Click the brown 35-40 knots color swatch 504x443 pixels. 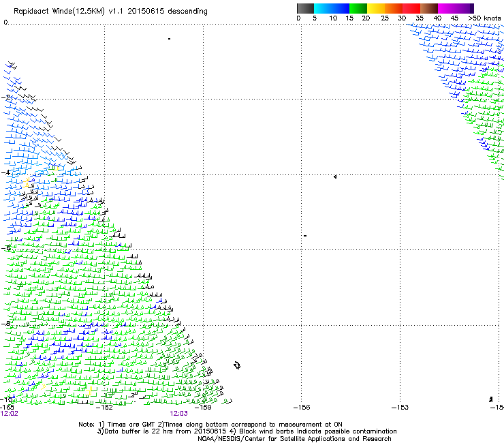[x=429, y=8]
